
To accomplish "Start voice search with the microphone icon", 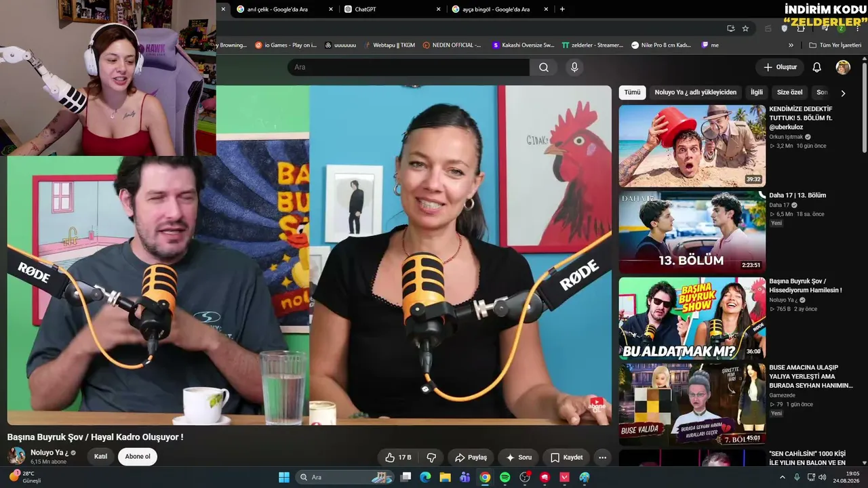I will (x=574, y=67).
